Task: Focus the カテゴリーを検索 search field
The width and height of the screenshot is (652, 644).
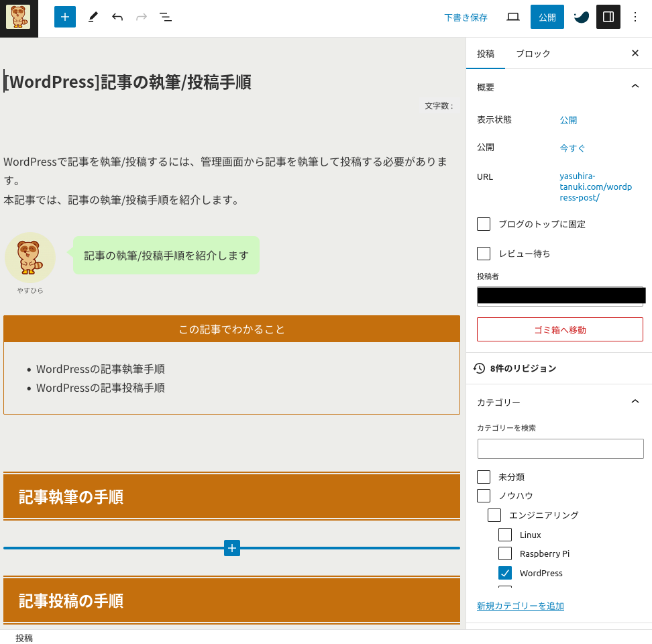Action: point(561,449)
